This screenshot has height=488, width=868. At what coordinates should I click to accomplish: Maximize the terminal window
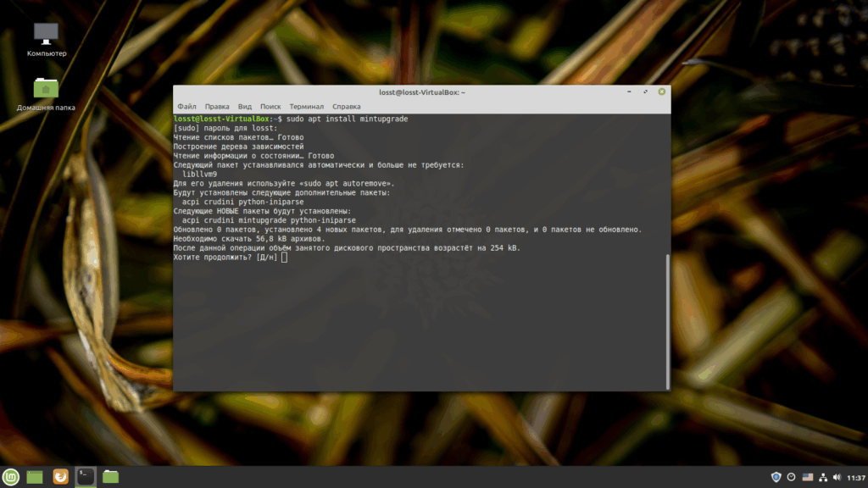coord(645,91)
